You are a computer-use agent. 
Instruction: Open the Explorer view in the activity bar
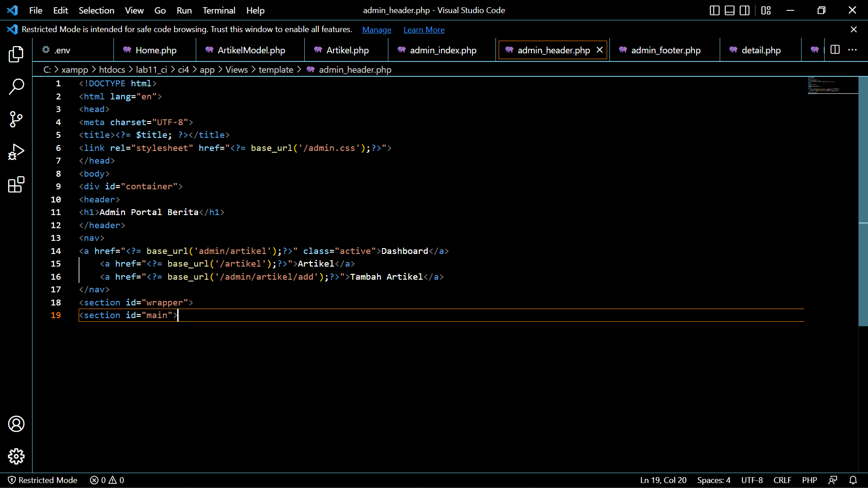(16, 54)
